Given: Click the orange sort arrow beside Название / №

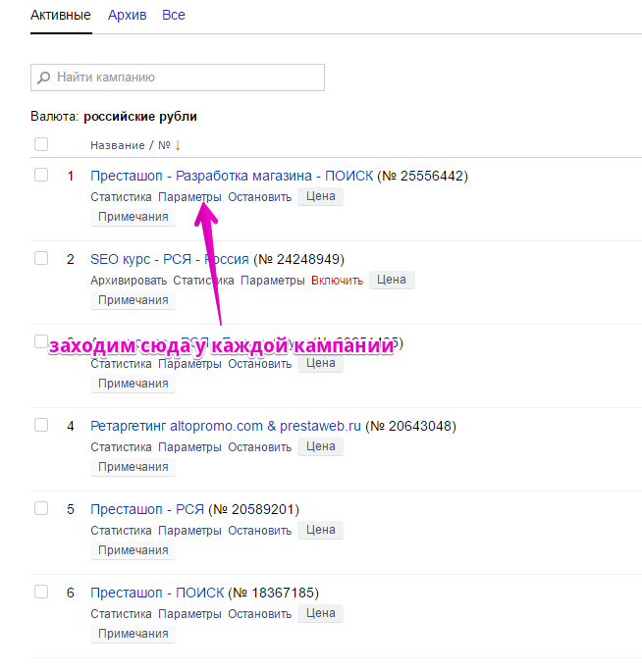Looking at the screenshot, I should point(178,145).
